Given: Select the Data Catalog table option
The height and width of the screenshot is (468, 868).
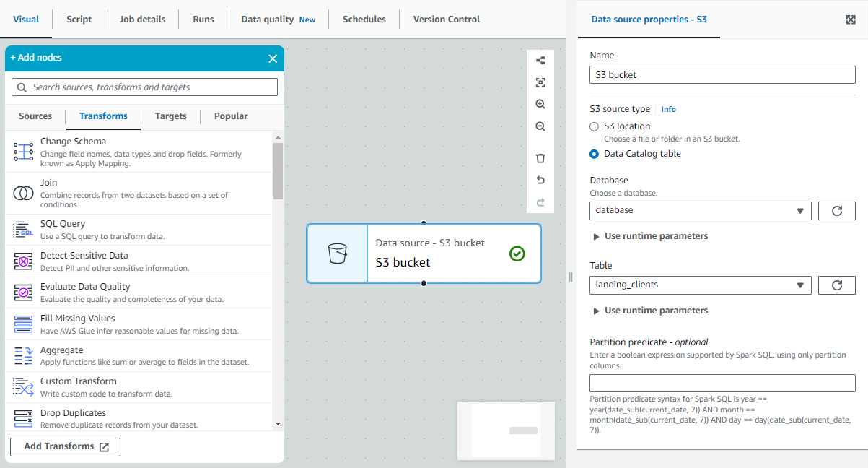Looking at the screenshot, I should pos(595,154).
